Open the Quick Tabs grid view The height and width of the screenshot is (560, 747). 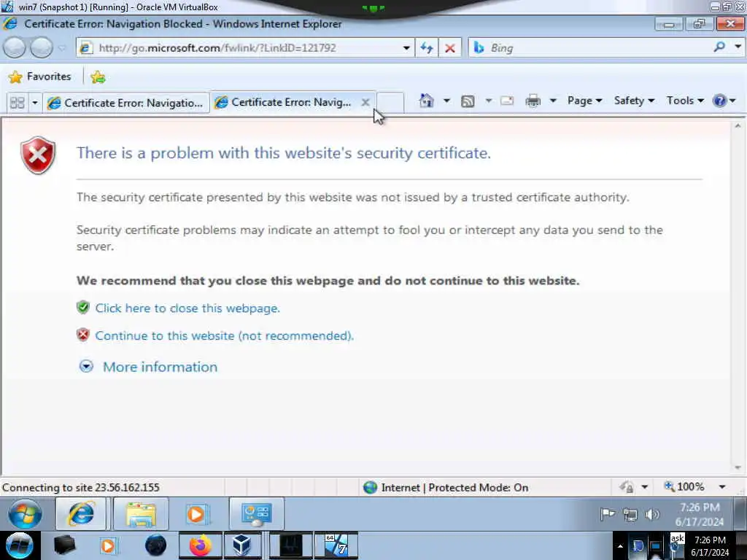pos(18,102)
